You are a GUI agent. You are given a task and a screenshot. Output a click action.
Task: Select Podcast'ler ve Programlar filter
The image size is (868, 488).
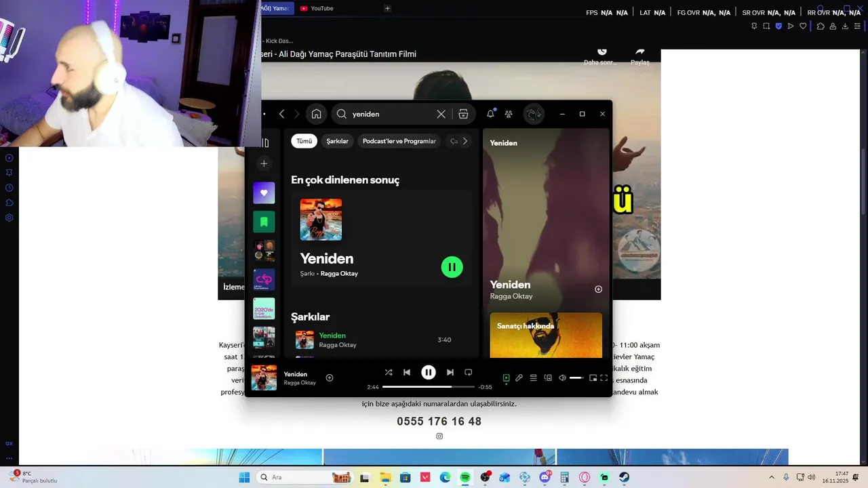click(399, 141)
